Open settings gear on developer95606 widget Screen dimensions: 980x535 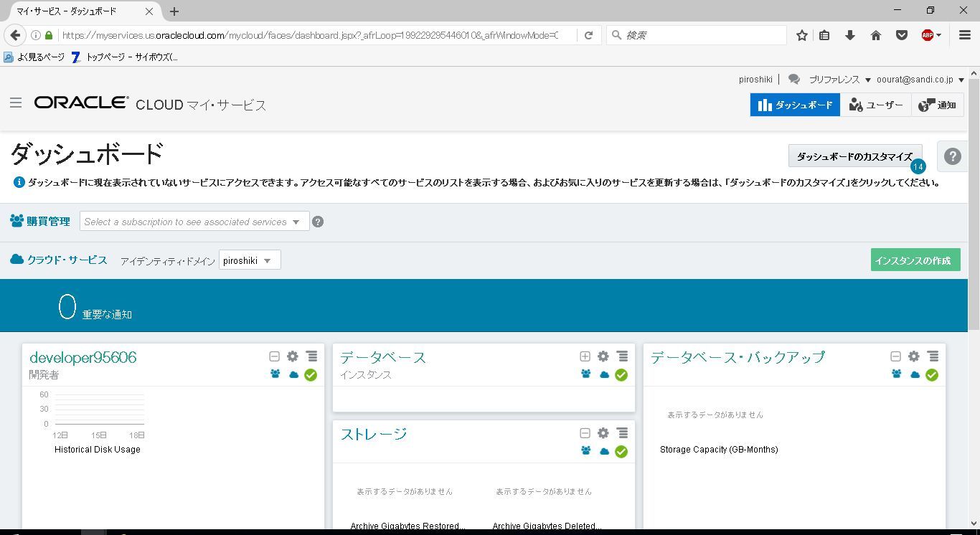[293, 356]
